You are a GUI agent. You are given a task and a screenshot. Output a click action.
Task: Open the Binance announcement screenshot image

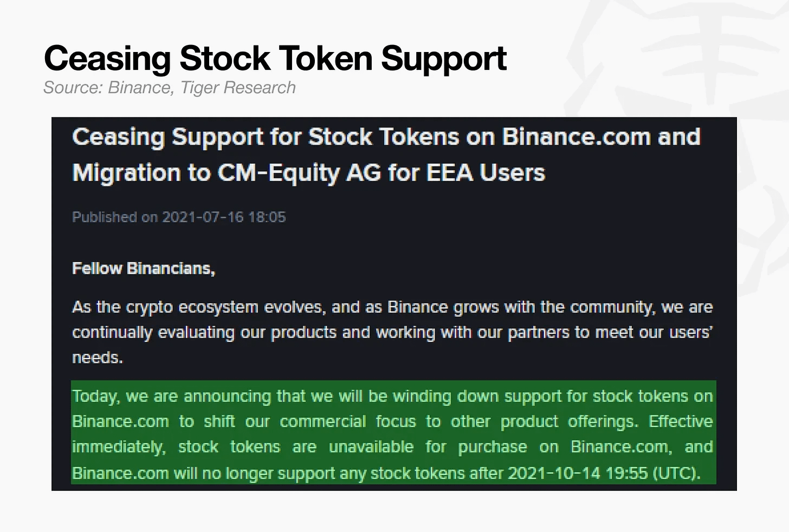[394, 304]
